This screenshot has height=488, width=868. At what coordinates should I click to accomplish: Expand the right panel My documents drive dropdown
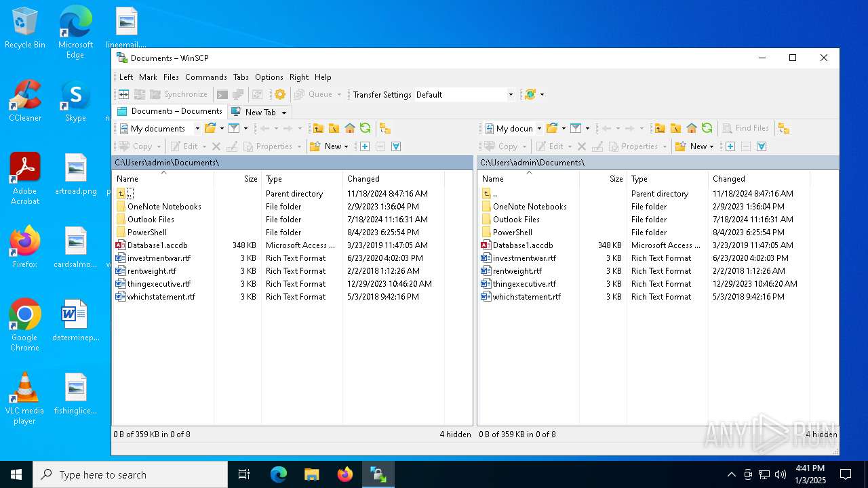click(x=539, y=128)
